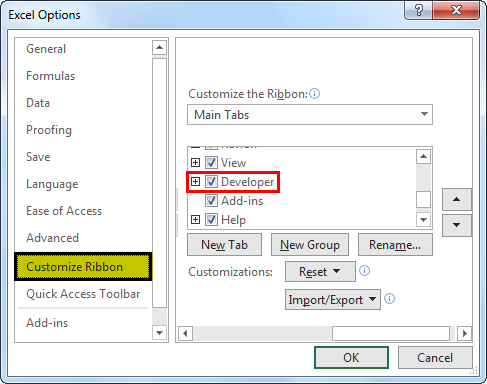Click the New Group button
This screenshot has height=384, width=487.
pyautogui.click(x=310, y=245)
